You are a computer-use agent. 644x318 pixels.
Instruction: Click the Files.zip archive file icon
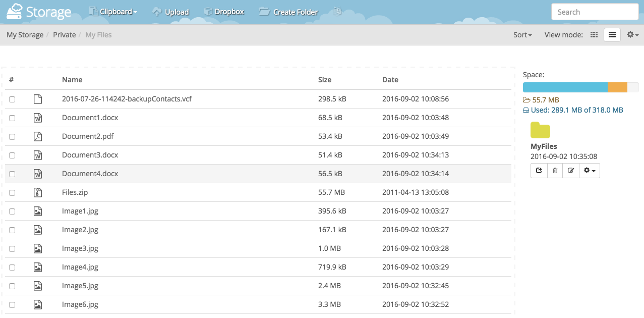tap(37, 192)
